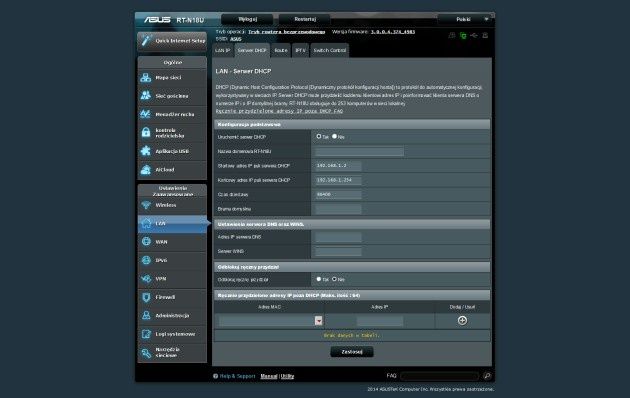Image resolution: width=630 pixels, height=398 pixels.
Task: Click the DHCP starting IP address field
Action: point(338,166)
